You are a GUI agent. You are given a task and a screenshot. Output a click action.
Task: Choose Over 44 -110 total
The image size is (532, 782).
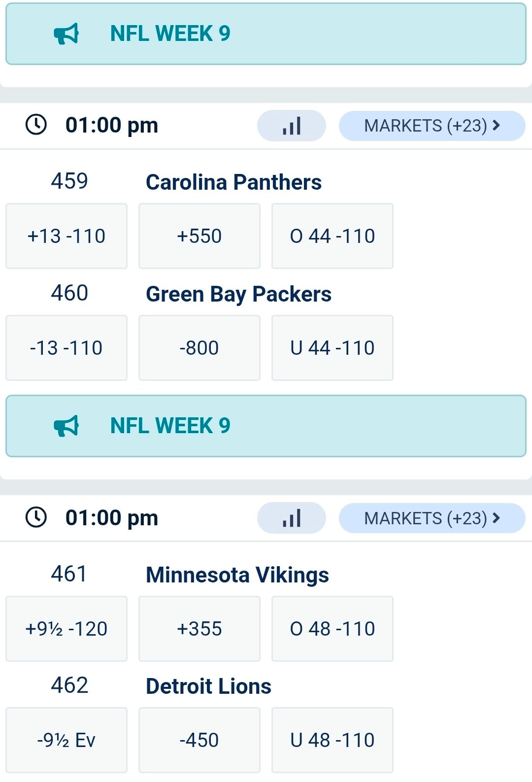pos(332,236)
